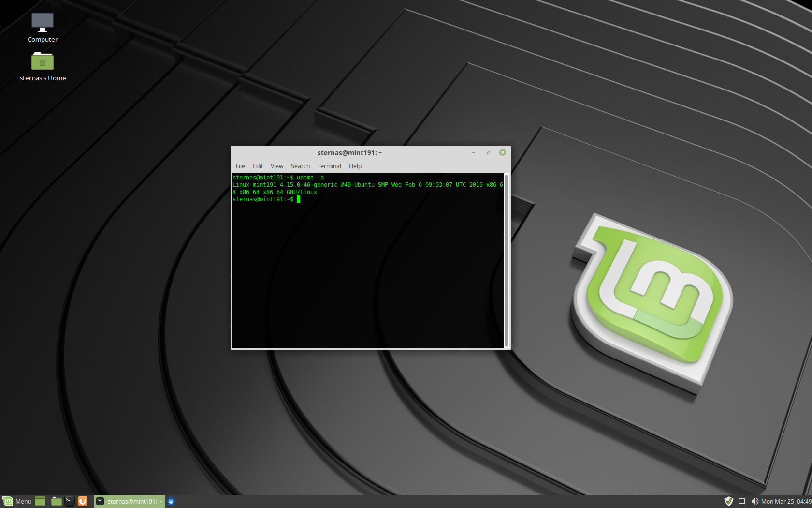Viewport: 812px width, 508px height.
Task: Open the Linux Mint Menu button
Action: click(17, 501)
